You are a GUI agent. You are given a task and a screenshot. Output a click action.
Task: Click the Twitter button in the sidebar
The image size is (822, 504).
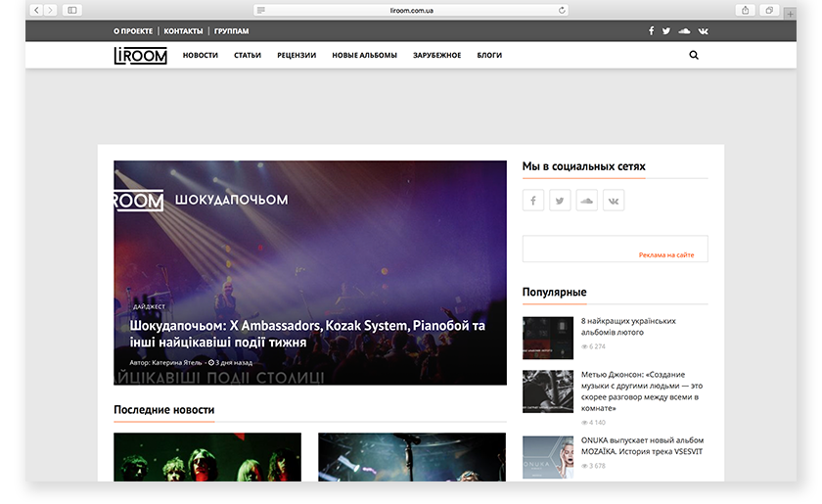point(560,201)
